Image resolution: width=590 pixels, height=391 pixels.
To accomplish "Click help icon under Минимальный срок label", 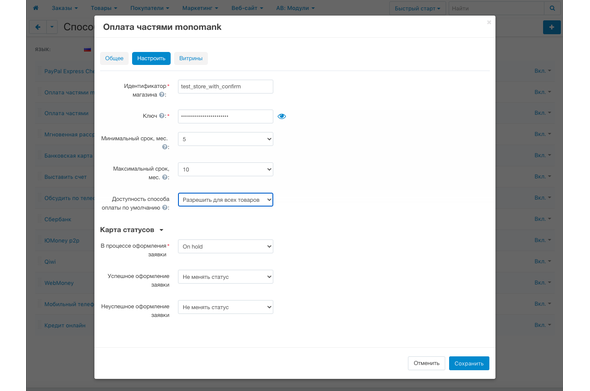I will click(x=164, y=147).
